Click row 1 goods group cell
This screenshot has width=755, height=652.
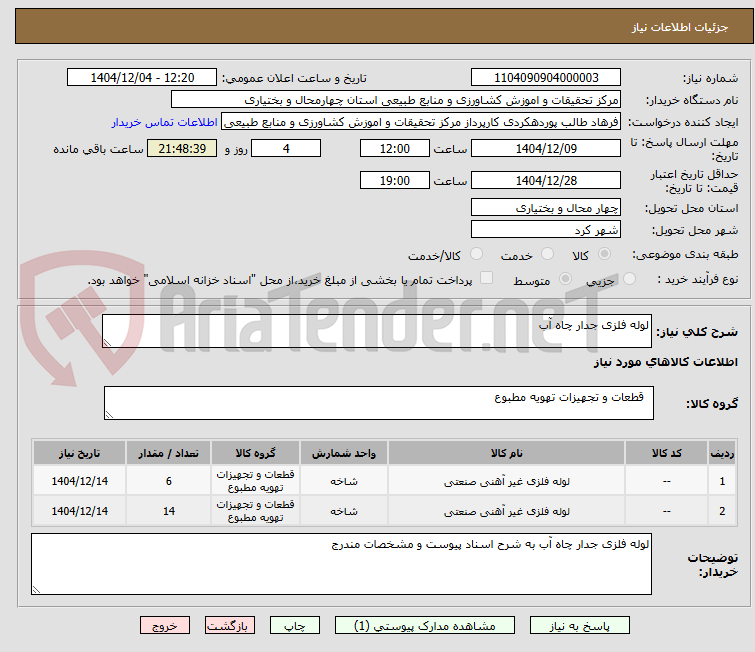coord(255,481)
